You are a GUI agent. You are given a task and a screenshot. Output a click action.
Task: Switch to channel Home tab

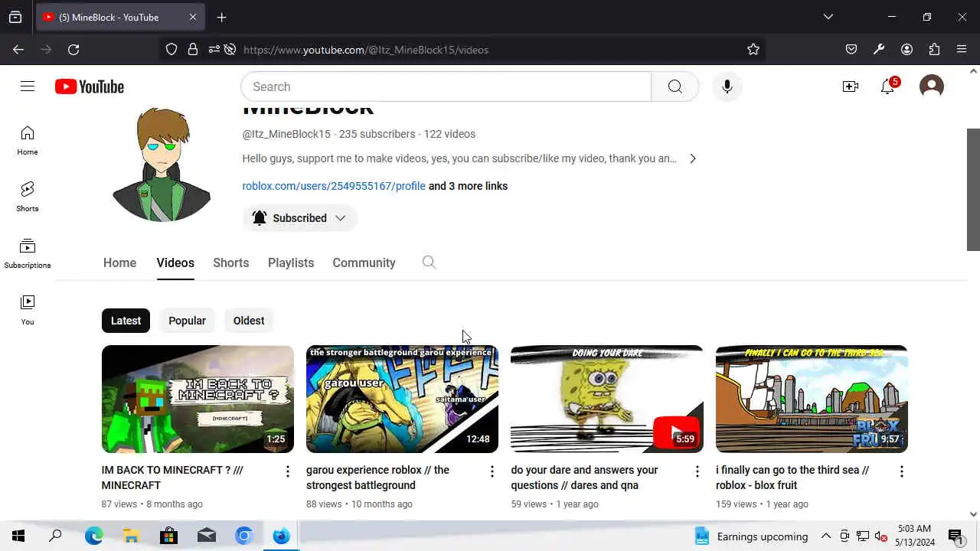pos(119,262)
